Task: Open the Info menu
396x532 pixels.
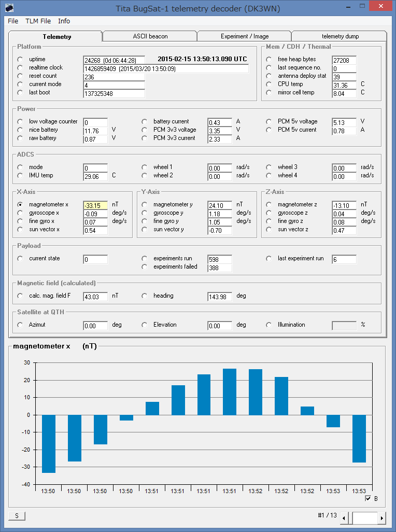Action: pyautogui.click(x=64, y=21)
